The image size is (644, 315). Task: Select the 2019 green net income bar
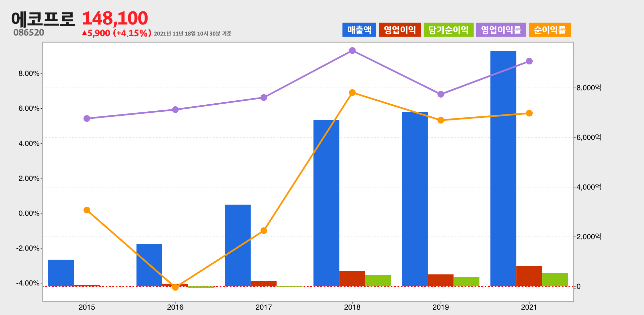tap(467, 282)
